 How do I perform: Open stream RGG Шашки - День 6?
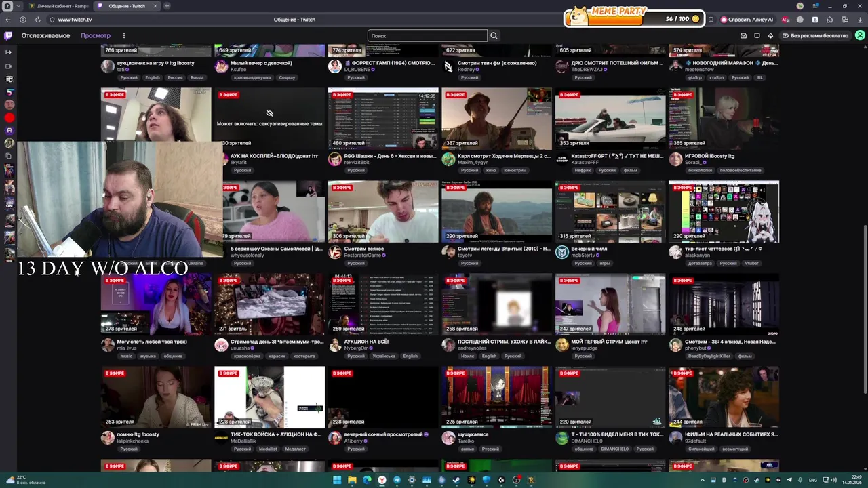(390, 156)
